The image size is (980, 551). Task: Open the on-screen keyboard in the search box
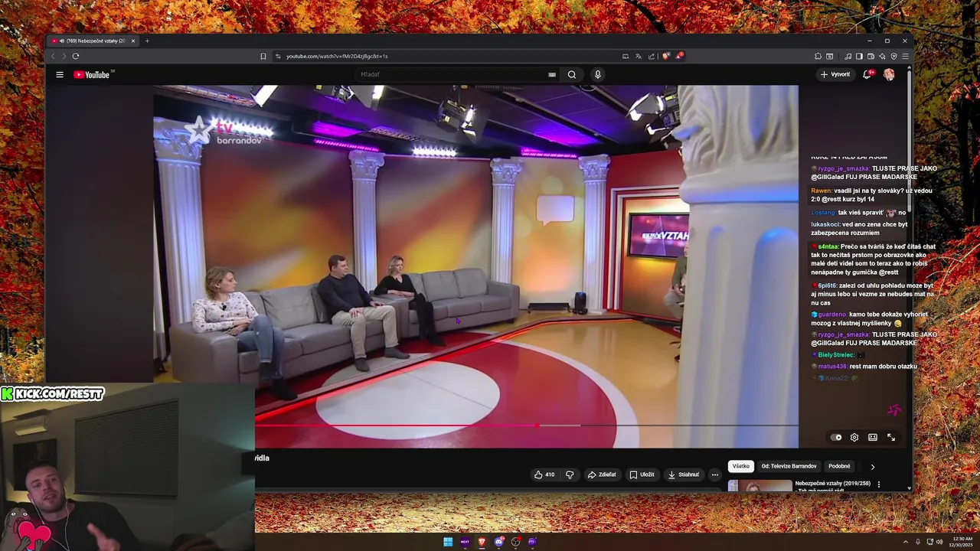point(551,74)
